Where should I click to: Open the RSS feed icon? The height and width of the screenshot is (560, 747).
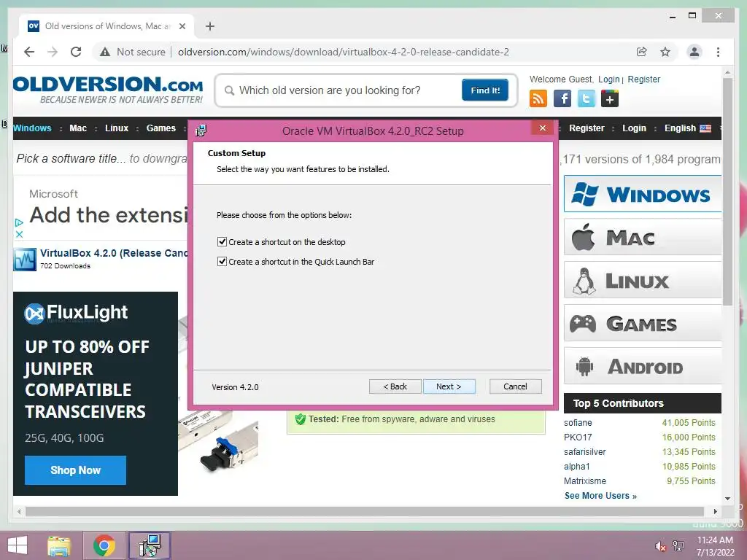(x=538, y=99)
